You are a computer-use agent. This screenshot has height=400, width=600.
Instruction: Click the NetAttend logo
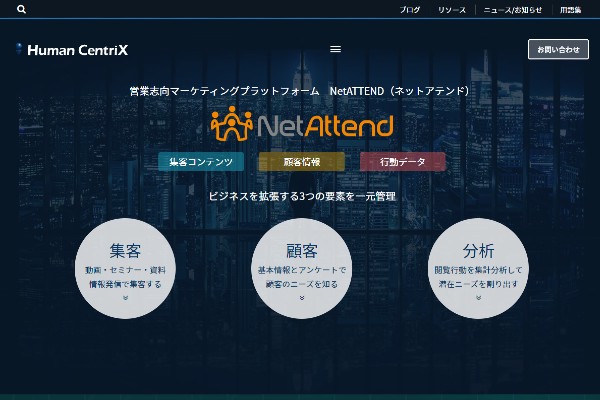[302, 124]
